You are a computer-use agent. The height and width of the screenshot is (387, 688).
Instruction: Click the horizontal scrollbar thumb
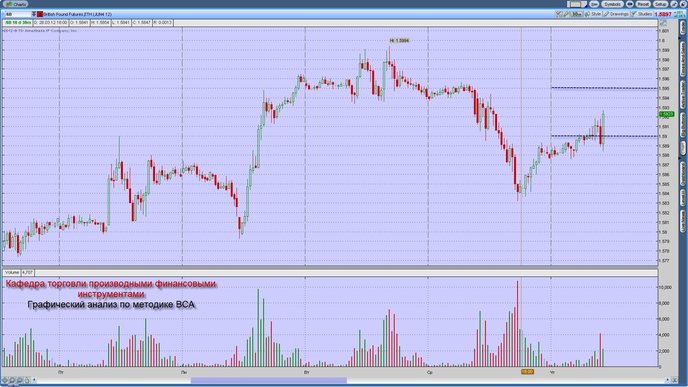pos(269,380)
